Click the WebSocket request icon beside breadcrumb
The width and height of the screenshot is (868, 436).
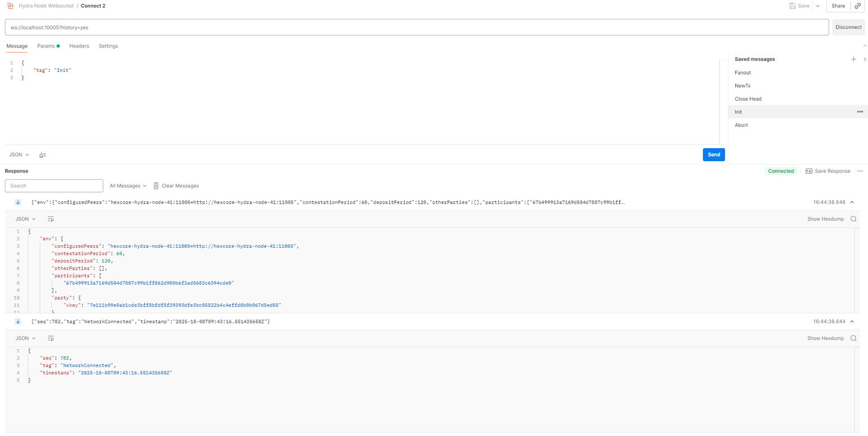10,6
